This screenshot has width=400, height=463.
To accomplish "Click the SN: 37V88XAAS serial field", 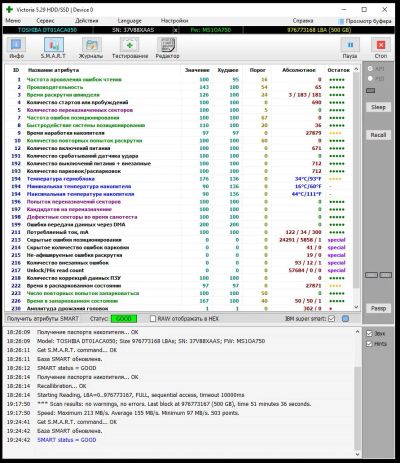I will pyautogui.click(x=133, y=30).
